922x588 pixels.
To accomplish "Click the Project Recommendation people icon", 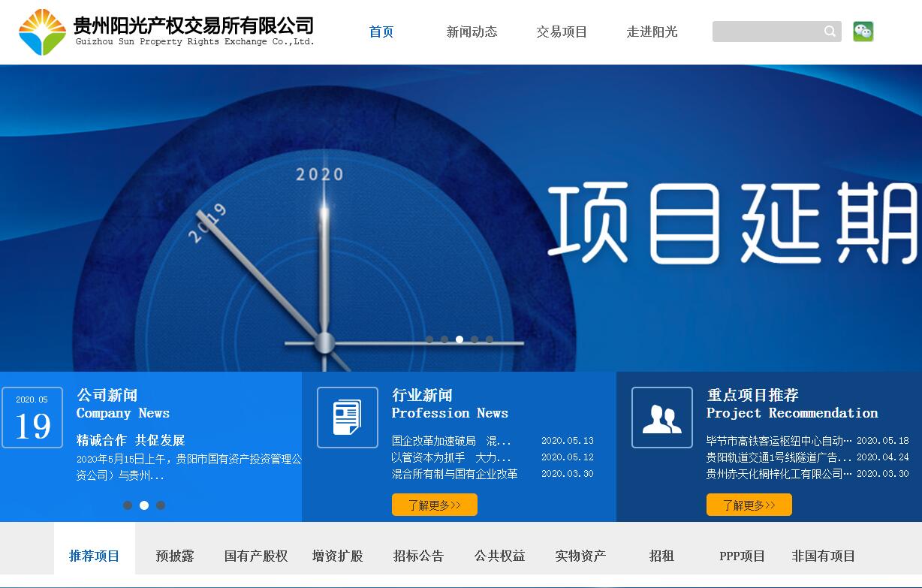I will tap(661, 418).
